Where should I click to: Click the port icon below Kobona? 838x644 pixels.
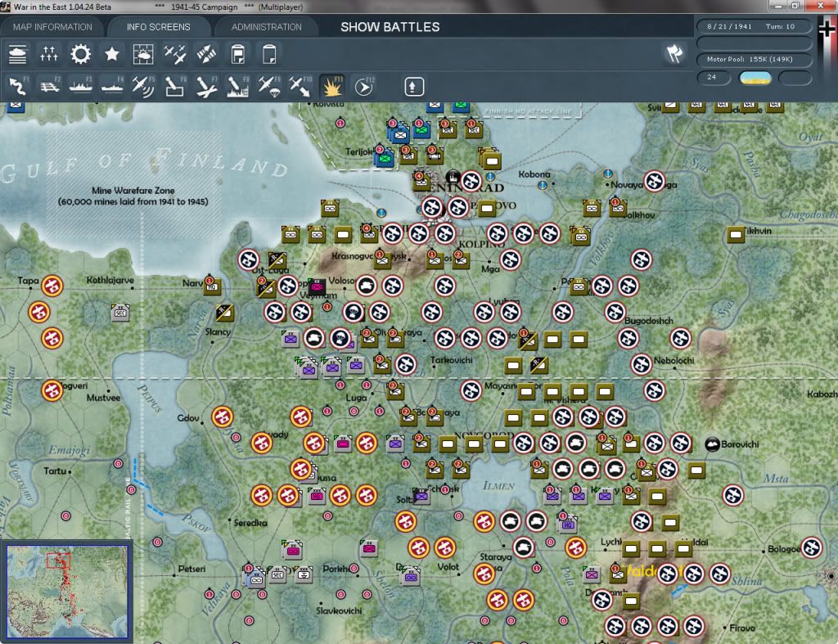(543, 186)
